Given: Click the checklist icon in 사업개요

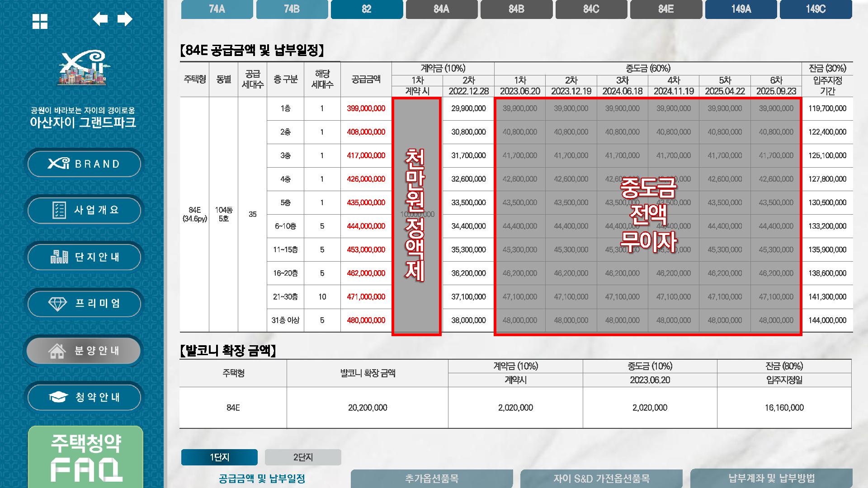Looking at the screenshot, I should tap(59, 210).
